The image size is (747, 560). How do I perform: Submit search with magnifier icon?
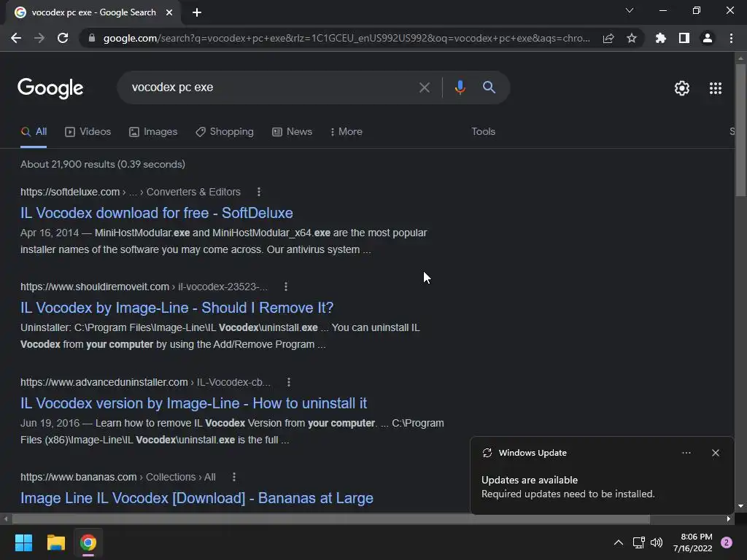[x=489, y=87]
